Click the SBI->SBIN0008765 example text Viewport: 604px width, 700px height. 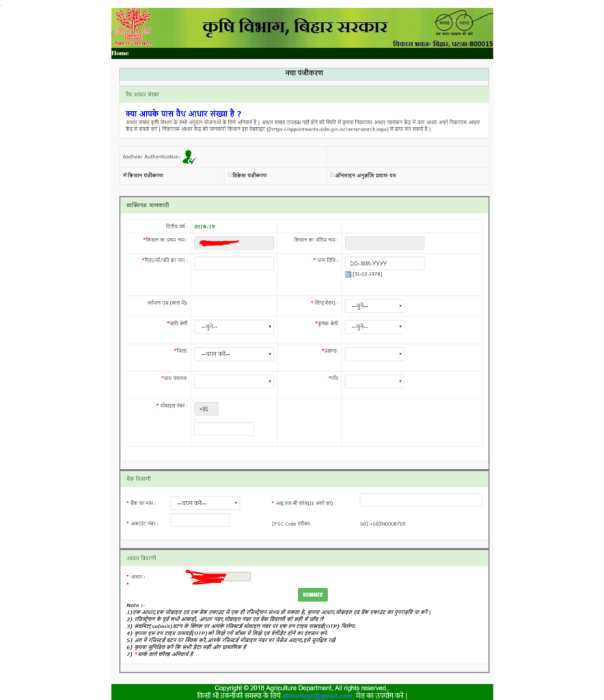click(x=383, y=524)
